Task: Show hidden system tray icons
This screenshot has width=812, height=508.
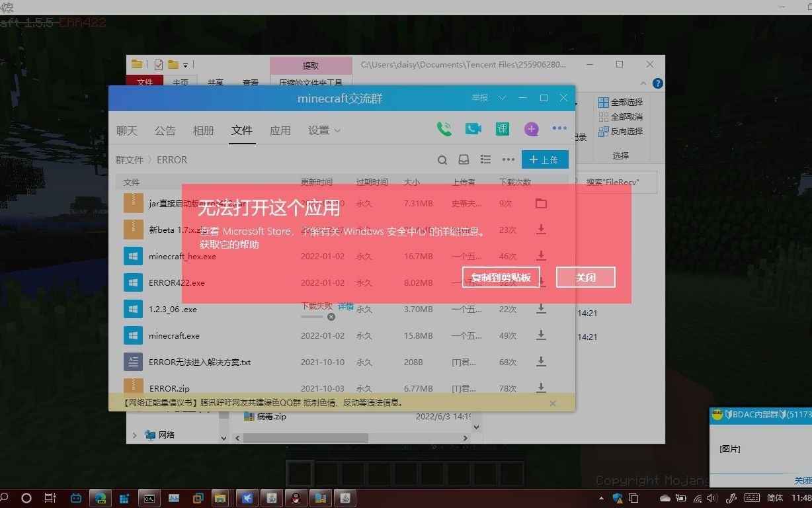Action: tap(601, 498)
